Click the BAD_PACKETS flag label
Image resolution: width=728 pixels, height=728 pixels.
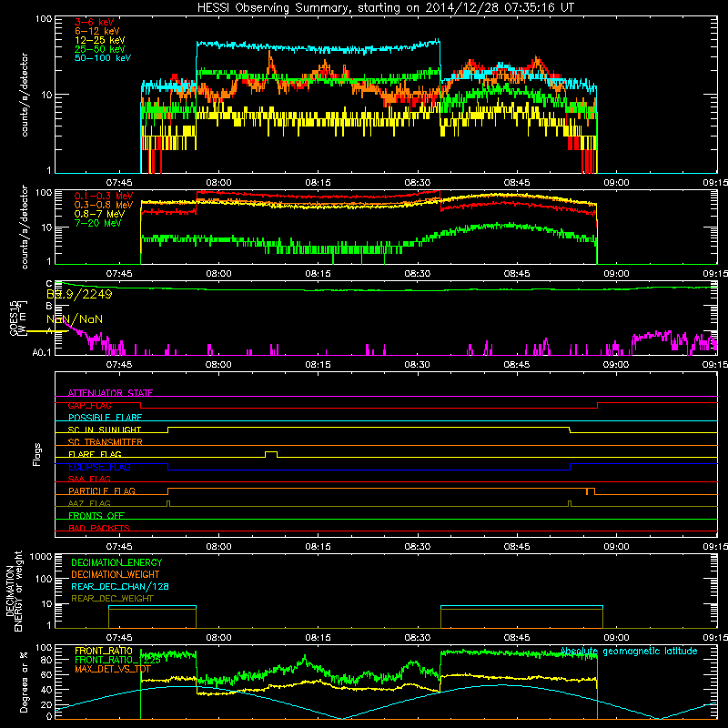[99, 528]
